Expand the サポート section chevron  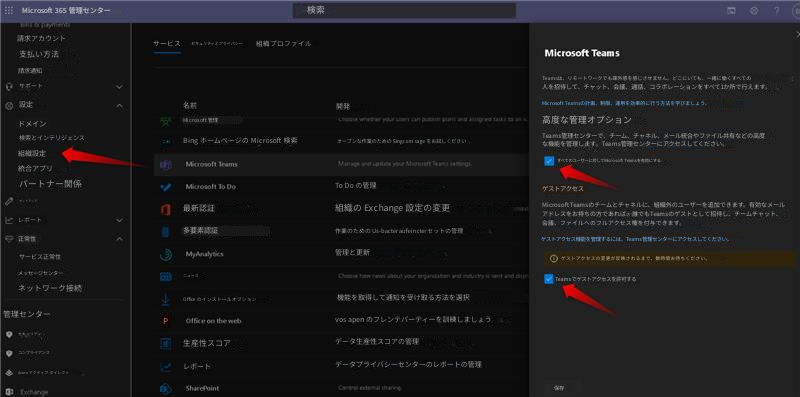(119, 87)
